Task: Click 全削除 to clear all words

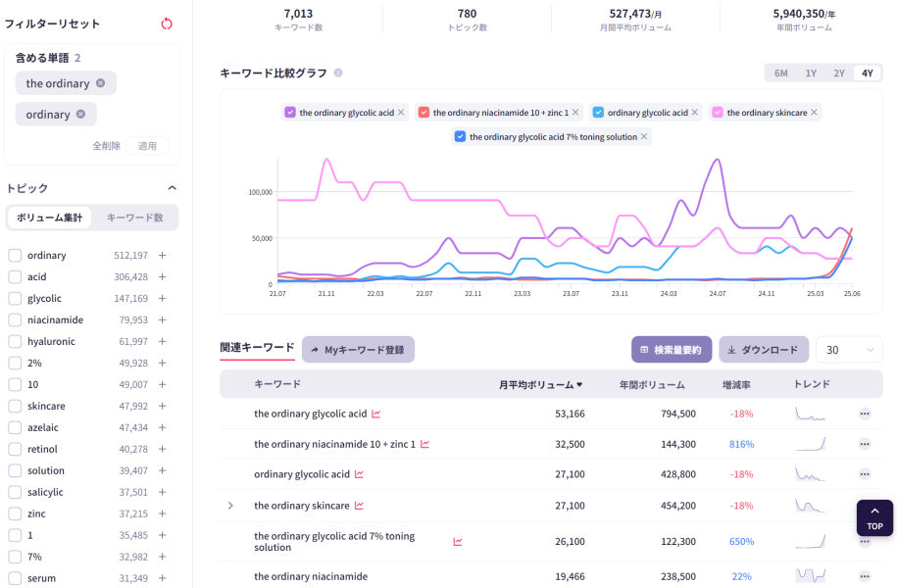Action: (107, 146)
